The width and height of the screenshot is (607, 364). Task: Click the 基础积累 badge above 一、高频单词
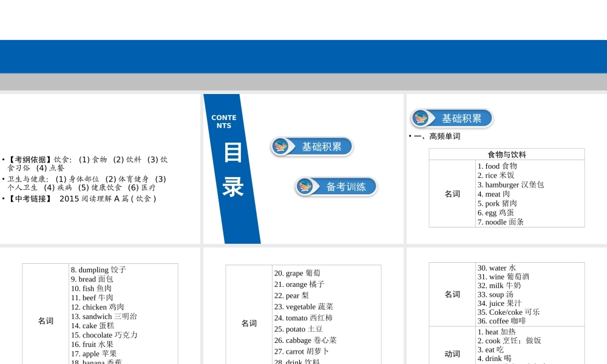pos(452,118)
